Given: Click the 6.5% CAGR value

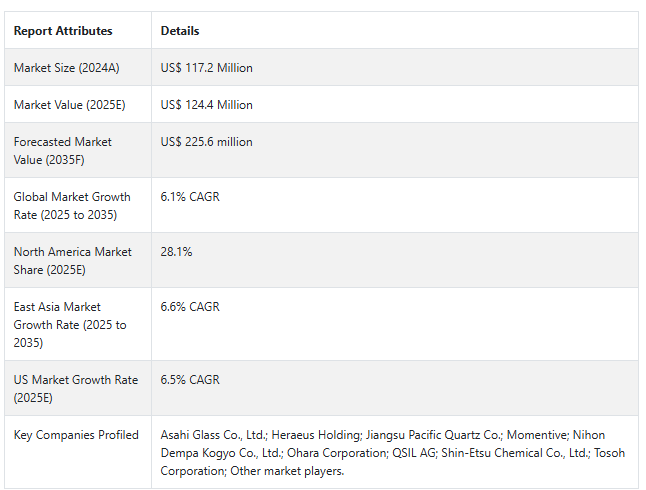Looking at the screenshot, I should [x=190, y=380].
